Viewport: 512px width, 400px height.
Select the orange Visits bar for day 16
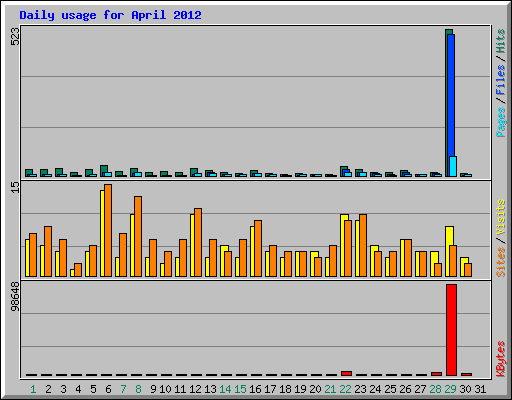pyautogui.click(x=258, y=248)
